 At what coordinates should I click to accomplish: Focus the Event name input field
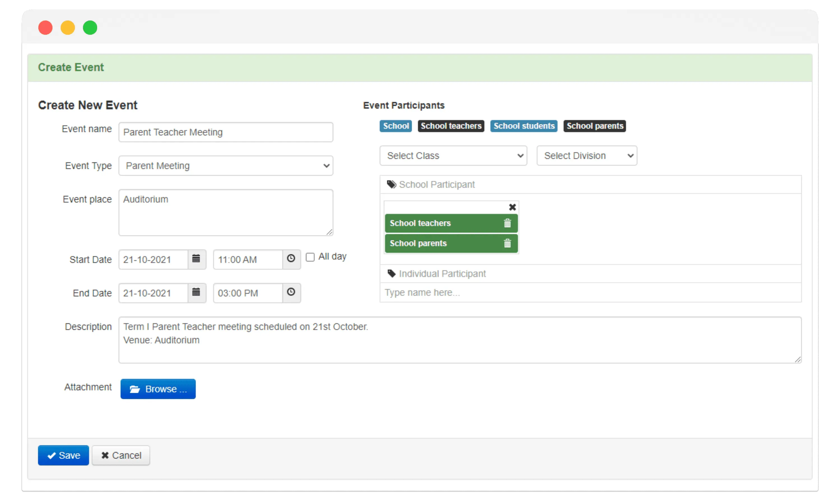click(226, 132)
